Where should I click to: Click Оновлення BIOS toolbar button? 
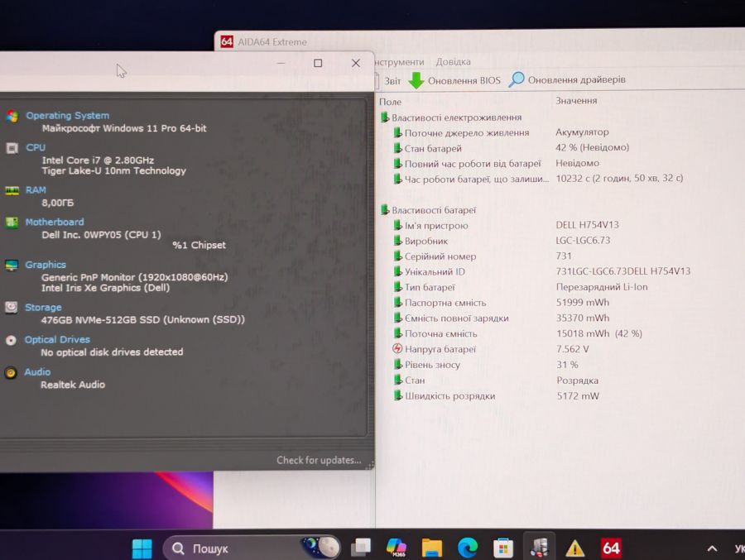tap(454, 80)
